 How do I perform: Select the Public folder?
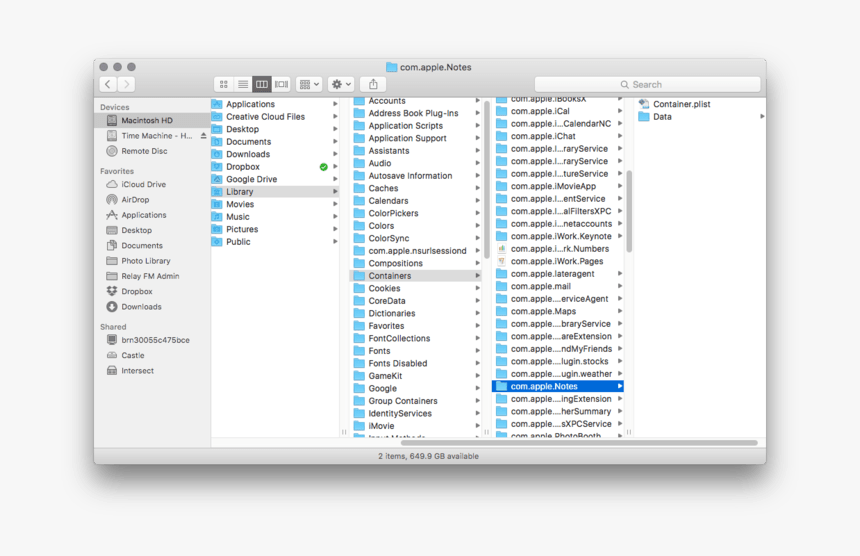(x=274, y=242)
